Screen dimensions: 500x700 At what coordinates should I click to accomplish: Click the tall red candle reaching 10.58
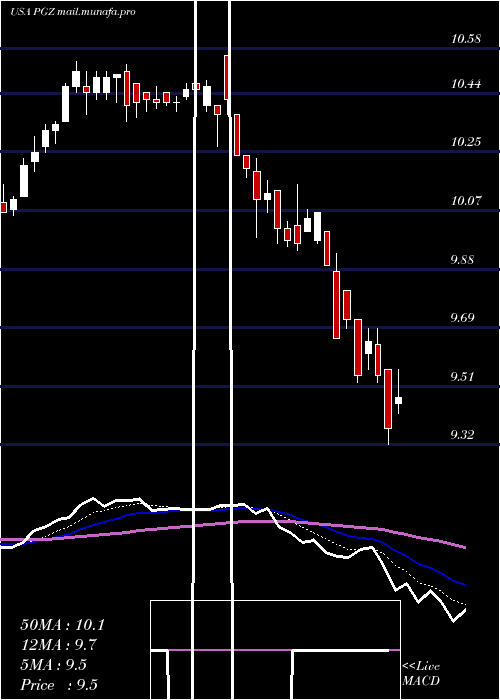coord(227,77)
